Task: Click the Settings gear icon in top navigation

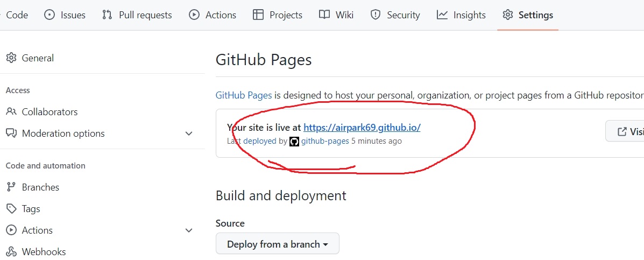Action: [508, 15]
